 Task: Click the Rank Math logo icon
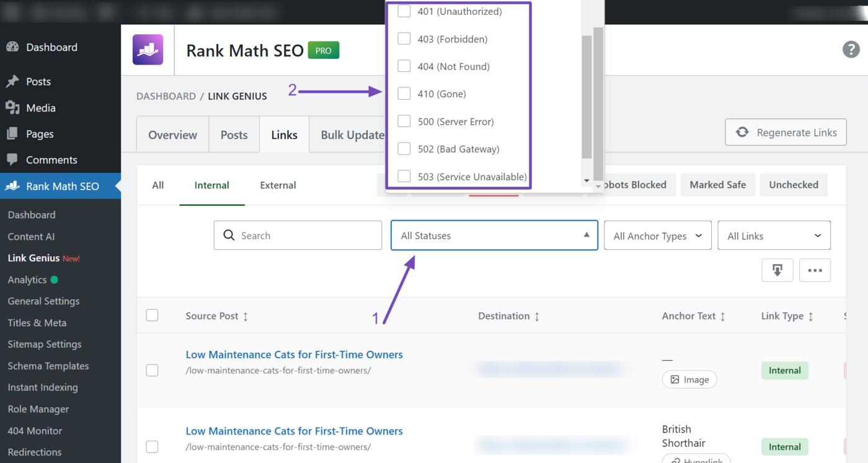[148, 50]
